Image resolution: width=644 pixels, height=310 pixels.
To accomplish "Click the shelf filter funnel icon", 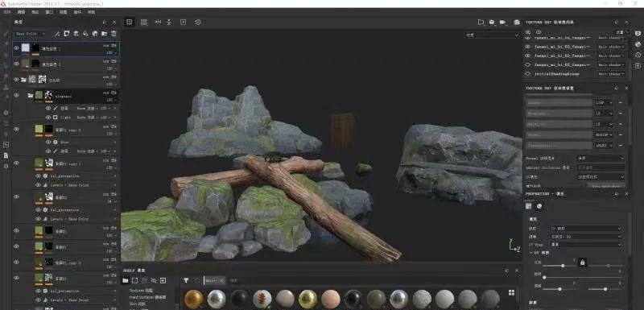I will pyautogui.click(x=186, y=280).
